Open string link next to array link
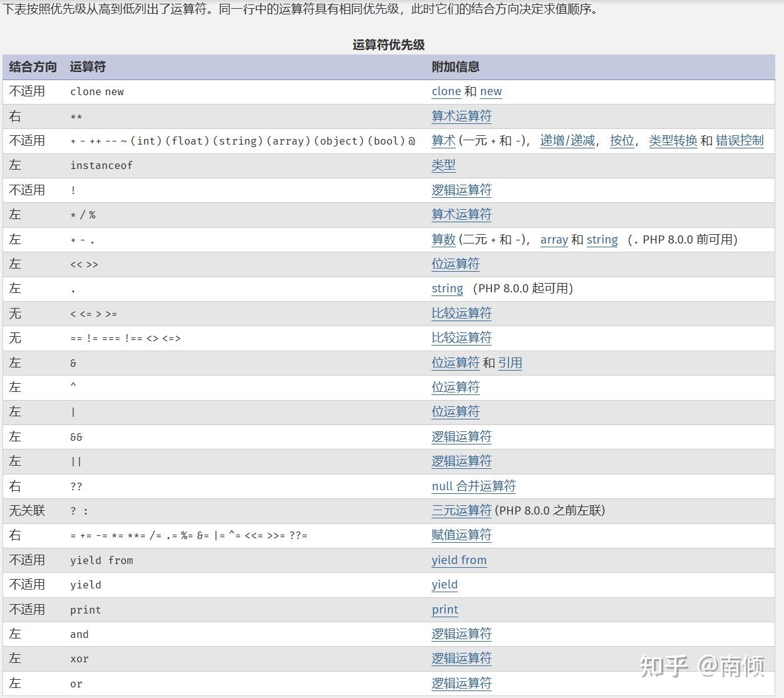 (602, 240)
